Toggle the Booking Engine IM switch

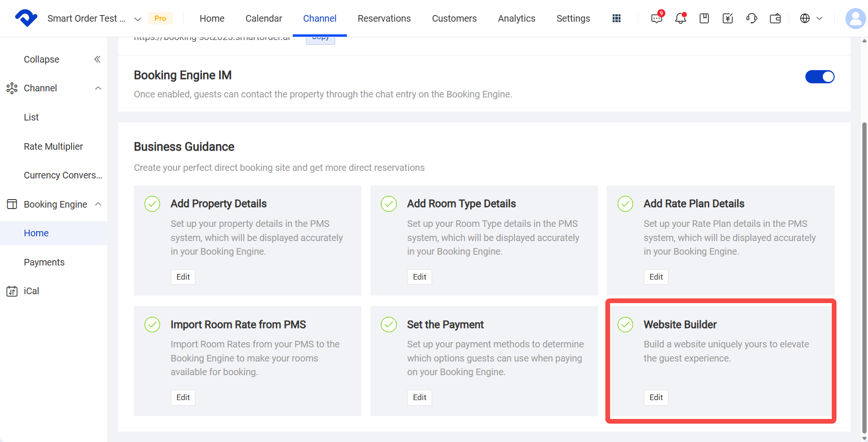(820, 77)
